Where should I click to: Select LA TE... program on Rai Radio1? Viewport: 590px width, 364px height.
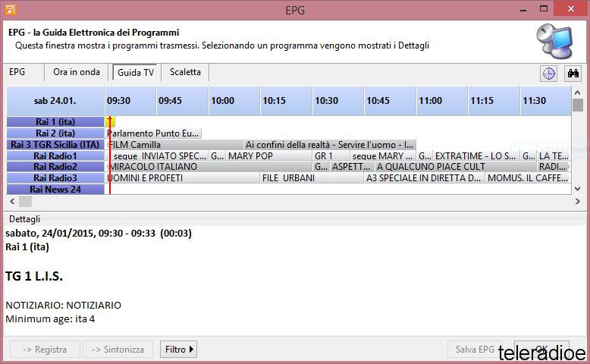point(554,156)
